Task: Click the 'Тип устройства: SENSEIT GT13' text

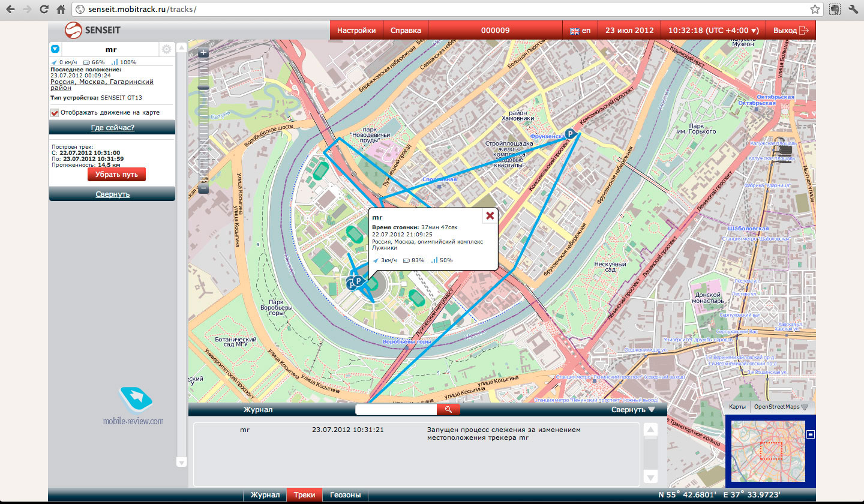Action: click(96, 97)
